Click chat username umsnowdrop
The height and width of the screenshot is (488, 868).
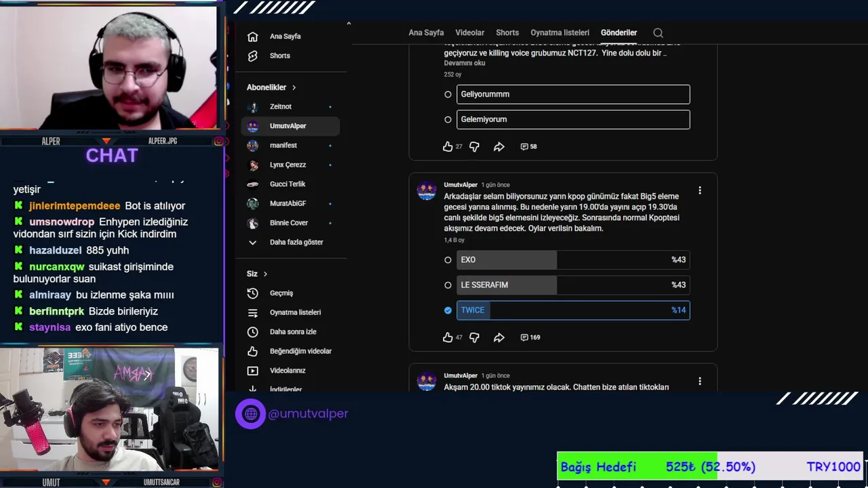click(62, 222)
